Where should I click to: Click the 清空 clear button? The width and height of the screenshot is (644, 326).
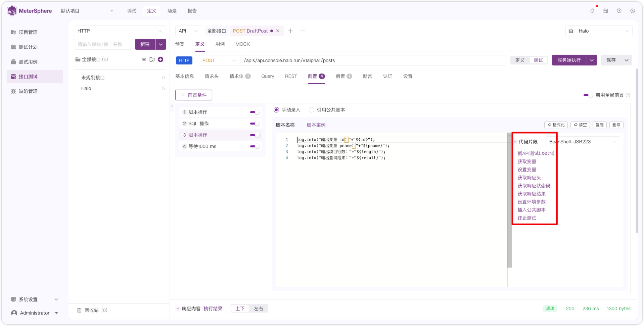click(x=580, y=125)
